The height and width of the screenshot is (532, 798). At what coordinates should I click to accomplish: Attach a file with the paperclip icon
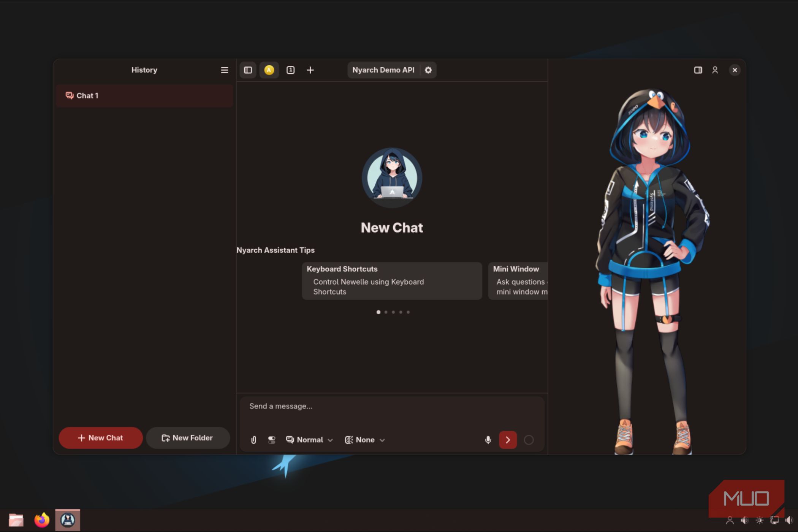pos(253,440)
